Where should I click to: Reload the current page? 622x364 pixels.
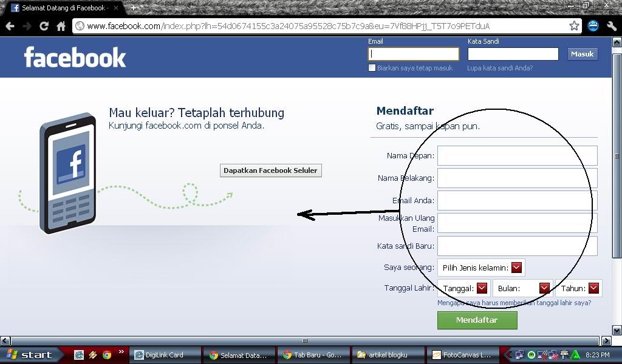pyautogui.click(x=44, y=26)
